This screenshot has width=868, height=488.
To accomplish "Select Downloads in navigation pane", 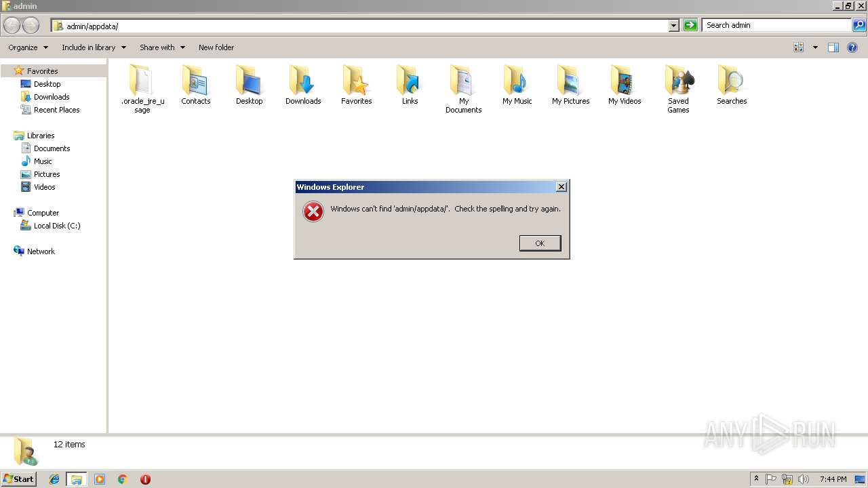I will point(52,97).
